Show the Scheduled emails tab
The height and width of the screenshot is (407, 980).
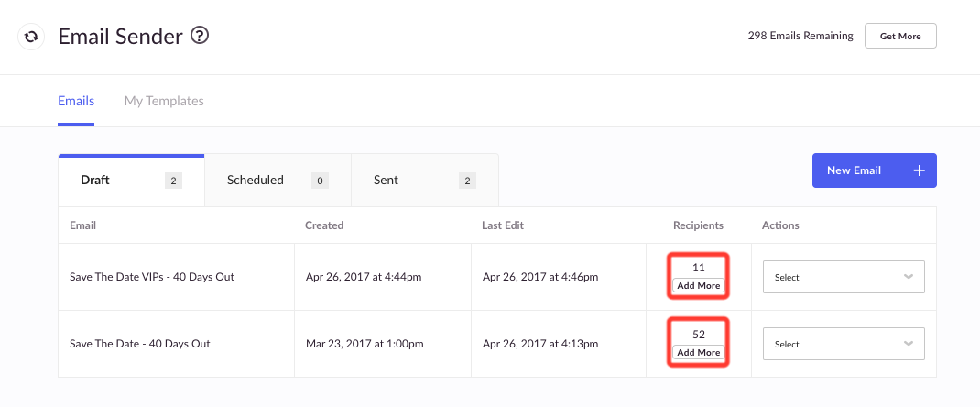[278, 181]
